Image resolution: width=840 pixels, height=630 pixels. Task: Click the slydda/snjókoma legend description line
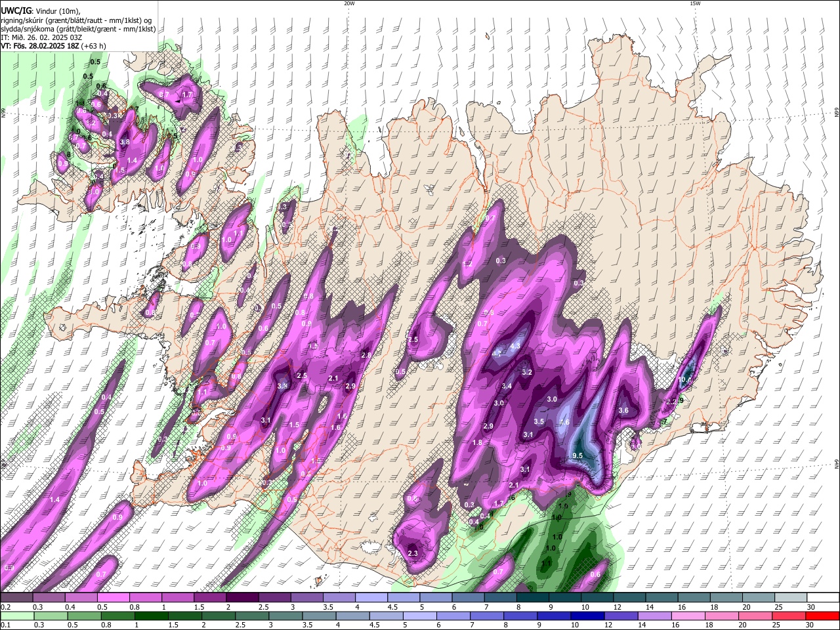[78, 29]
